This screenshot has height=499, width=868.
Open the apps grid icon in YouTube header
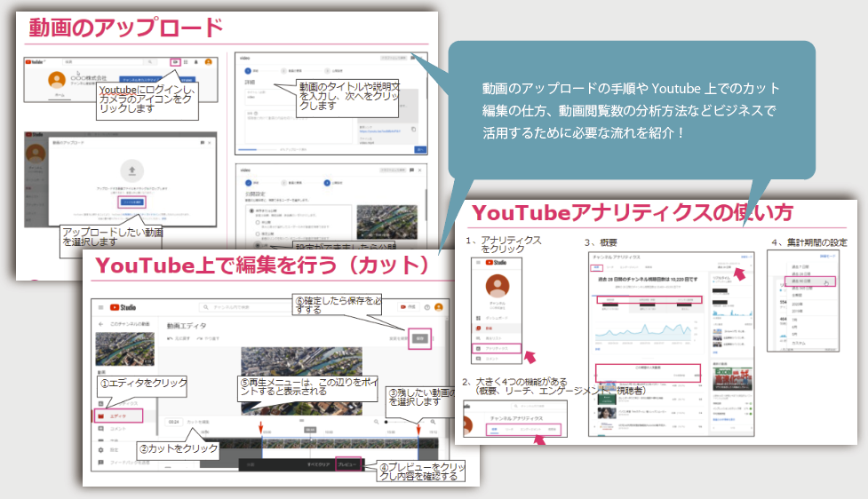coord(186,62)
